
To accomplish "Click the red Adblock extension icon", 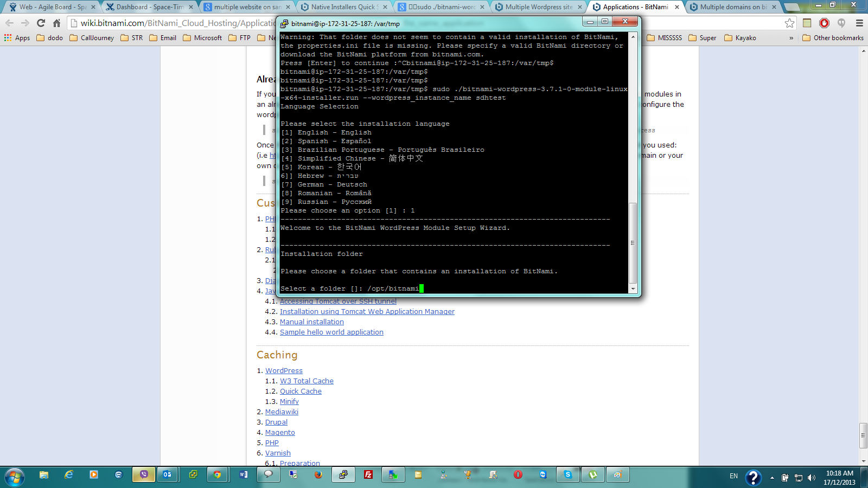I will 825,23.
